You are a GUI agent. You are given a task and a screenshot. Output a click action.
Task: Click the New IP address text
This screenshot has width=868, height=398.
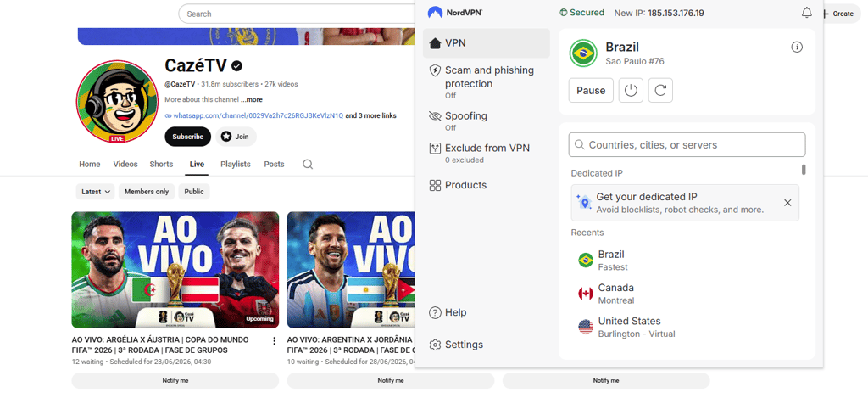659,13
